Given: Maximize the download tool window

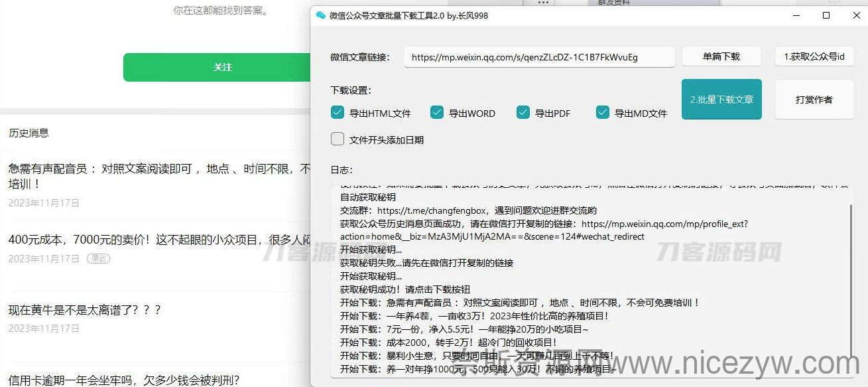Looking at the screenshot, I should [826, 15].
